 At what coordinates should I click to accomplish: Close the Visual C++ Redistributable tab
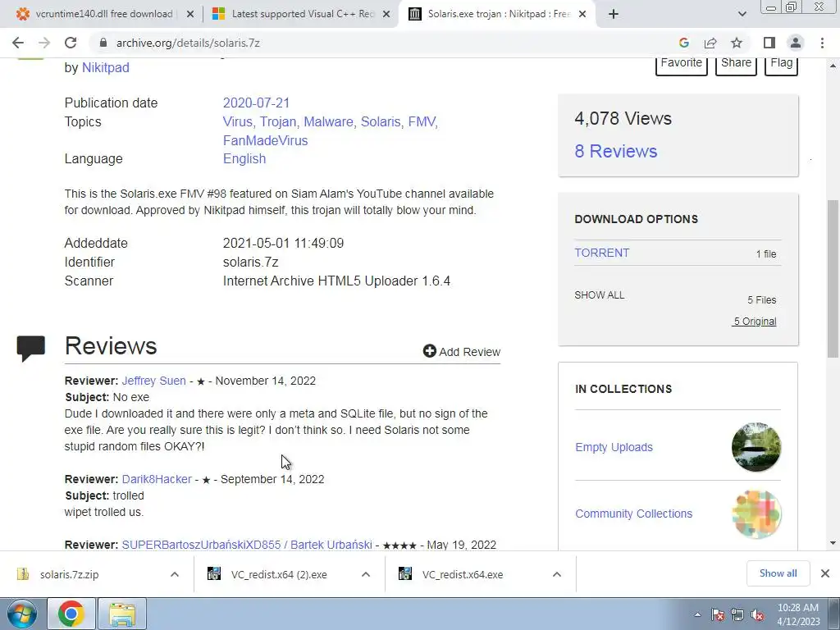click(386, 15)
